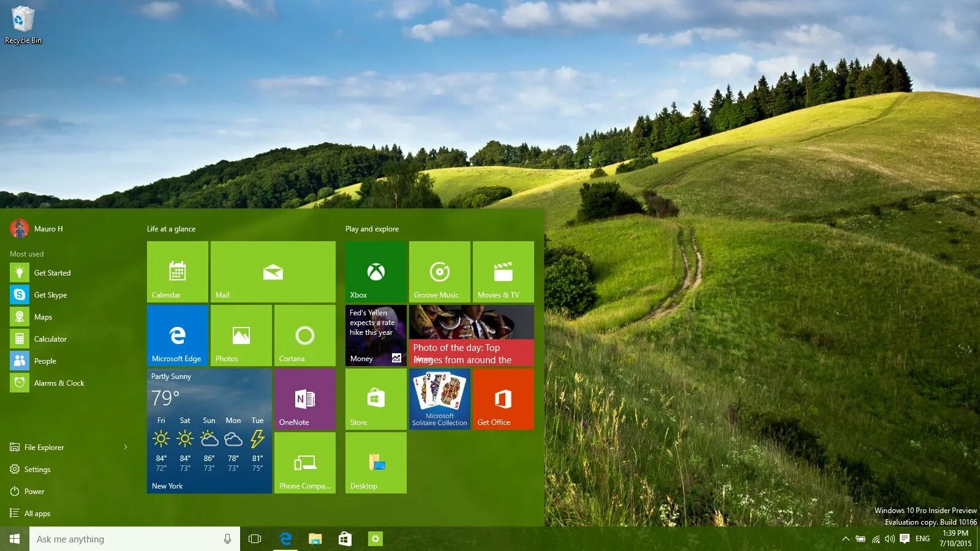Click the Life at a glance group title
Viewport: 980px width, 551px height.
point(171,229)
